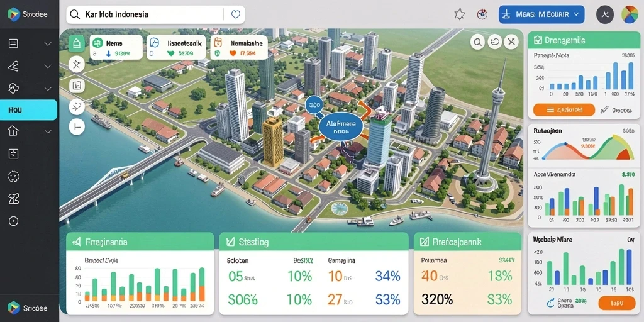Select the crossed tools icon in the map toolbar

(x=76, y=64)
